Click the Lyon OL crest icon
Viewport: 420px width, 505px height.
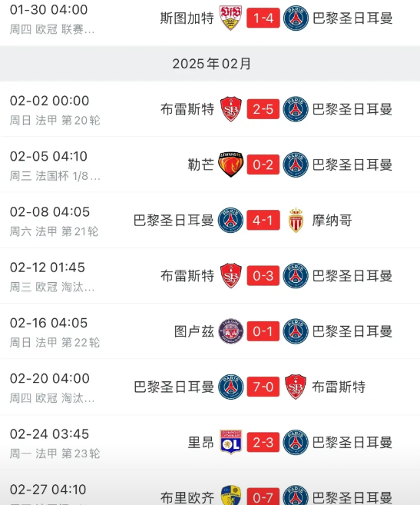[231, 442]
